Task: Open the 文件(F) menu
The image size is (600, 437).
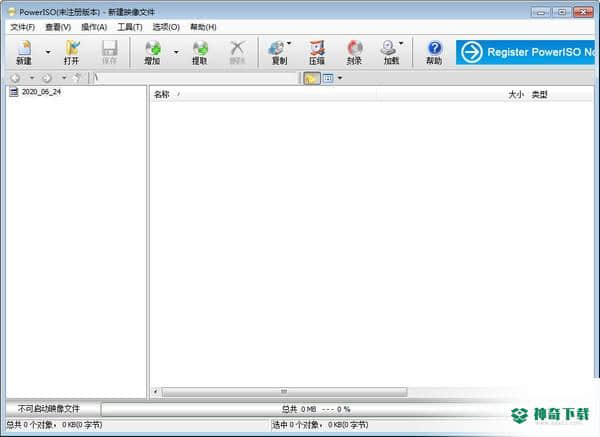Action: click(x=23, y=27)
